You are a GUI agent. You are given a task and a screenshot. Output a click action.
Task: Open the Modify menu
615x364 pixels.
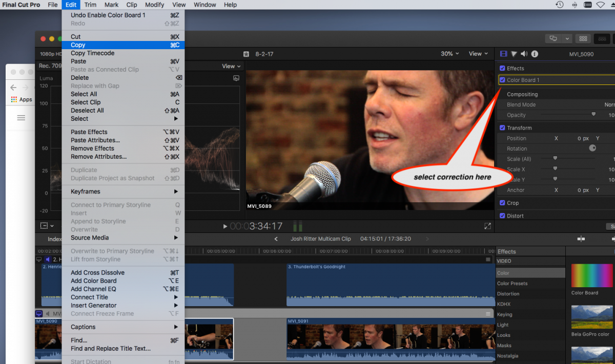pyautogui.click(x=154, y=5)
